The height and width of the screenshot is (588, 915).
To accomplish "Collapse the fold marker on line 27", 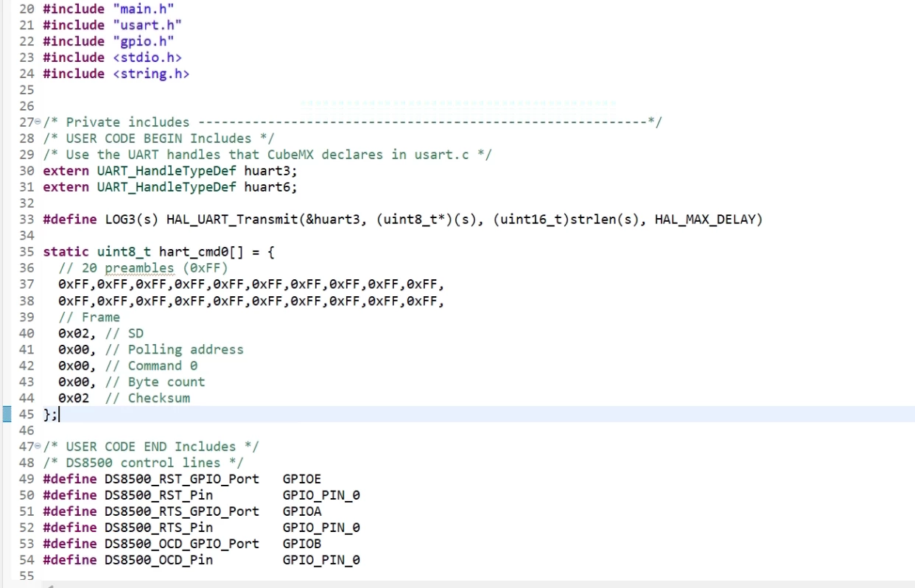I will 38,122.
